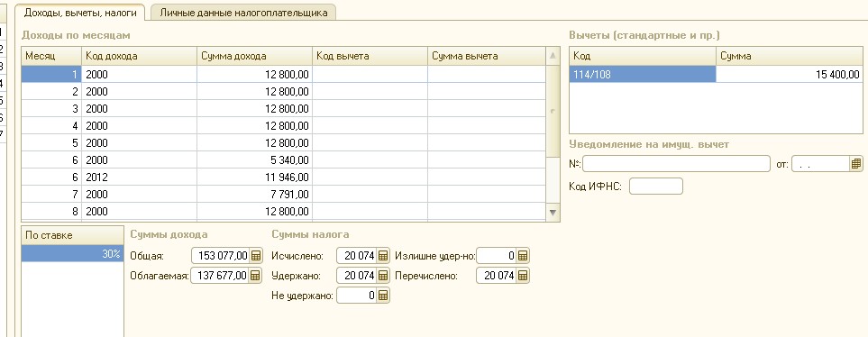Image resolution: width=868 pixels, height=337 pixels.
Task: Click the Месяц column header
Action: 51,57
